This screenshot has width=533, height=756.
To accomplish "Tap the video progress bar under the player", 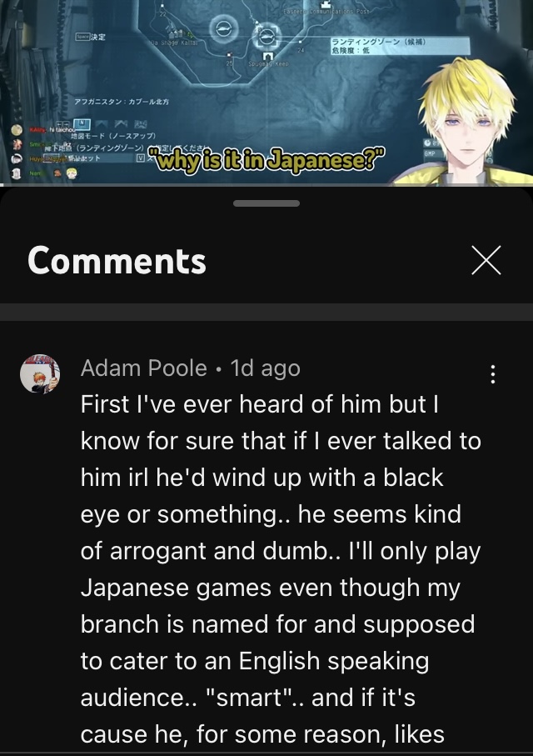I will (266, 185).
